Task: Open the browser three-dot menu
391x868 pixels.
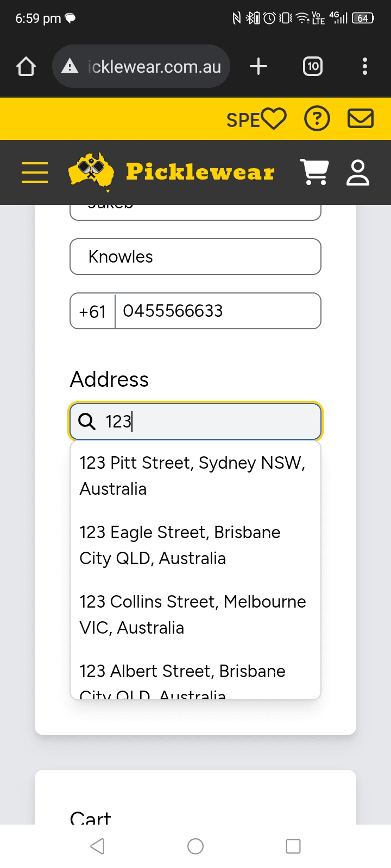Action: click(x=365, y=67)
